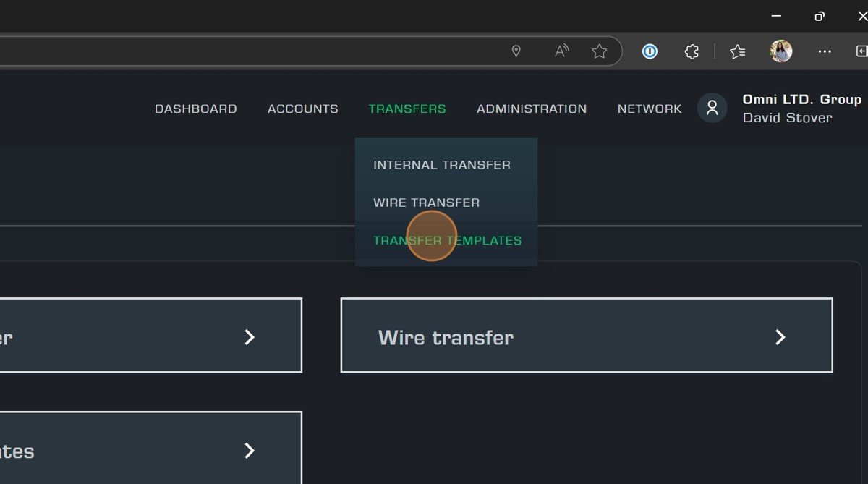Open the Accounts navigation item
868x484 pixels.
tap(302, 109)
